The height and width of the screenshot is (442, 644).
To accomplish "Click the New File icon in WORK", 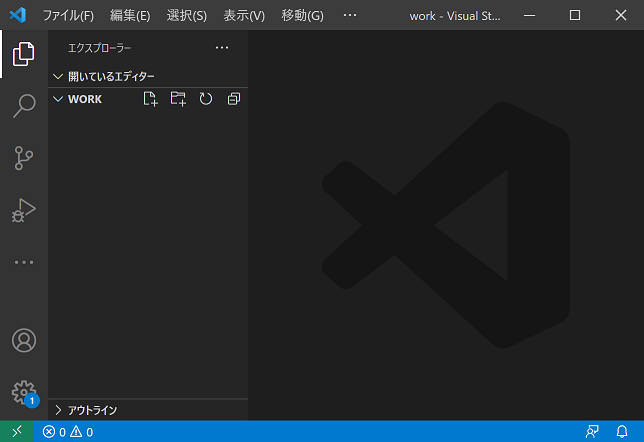I will coord(150,99).
